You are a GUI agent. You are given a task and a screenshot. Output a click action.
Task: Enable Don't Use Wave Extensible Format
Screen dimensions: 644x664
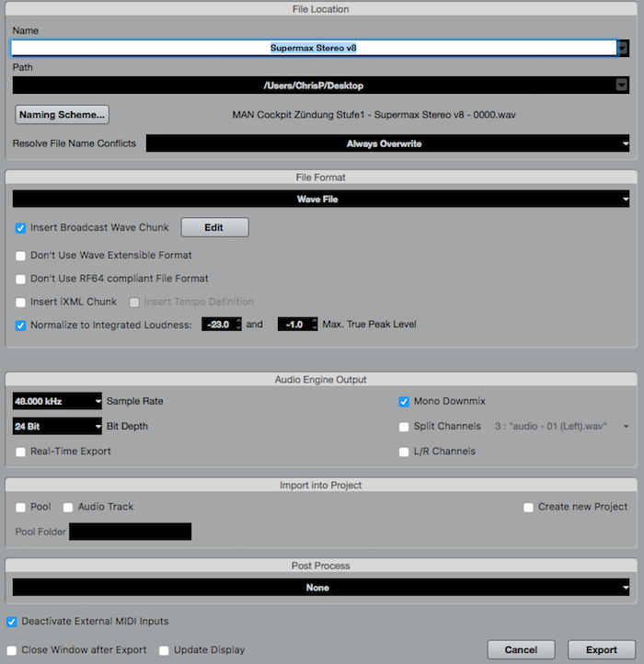point(20,256)
